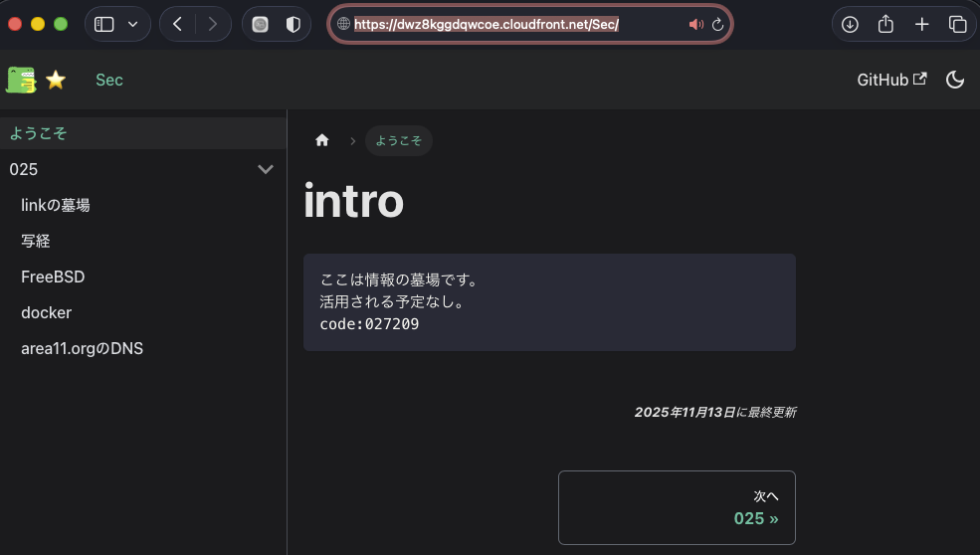Open the 写経 page
980x555 pixels.
pyautogui.click(x=36, y=241)
